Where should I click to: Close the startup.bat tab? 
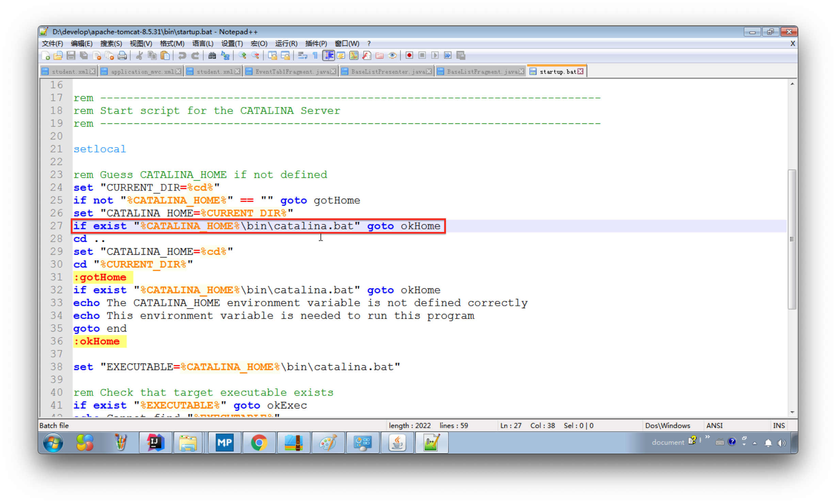[581, 71]
